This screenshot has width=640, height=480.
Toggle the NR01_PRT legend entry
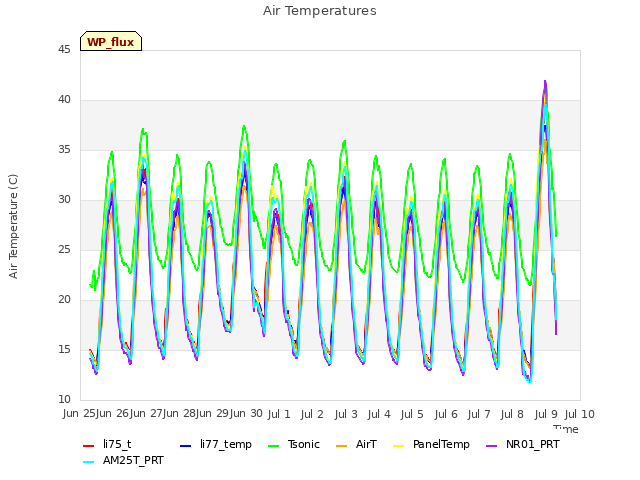click(x=523, y=444)
